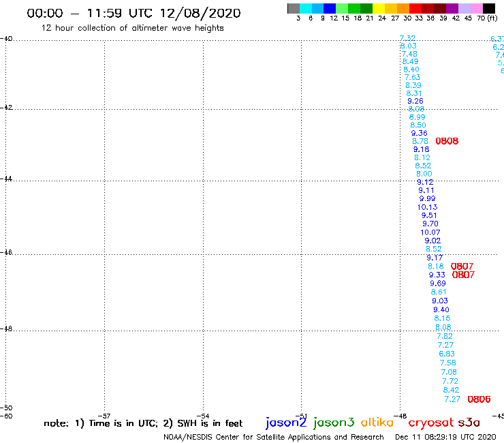
Task: Click the 'jason2' satellite legend label
Action: click(x=286, y=423)
